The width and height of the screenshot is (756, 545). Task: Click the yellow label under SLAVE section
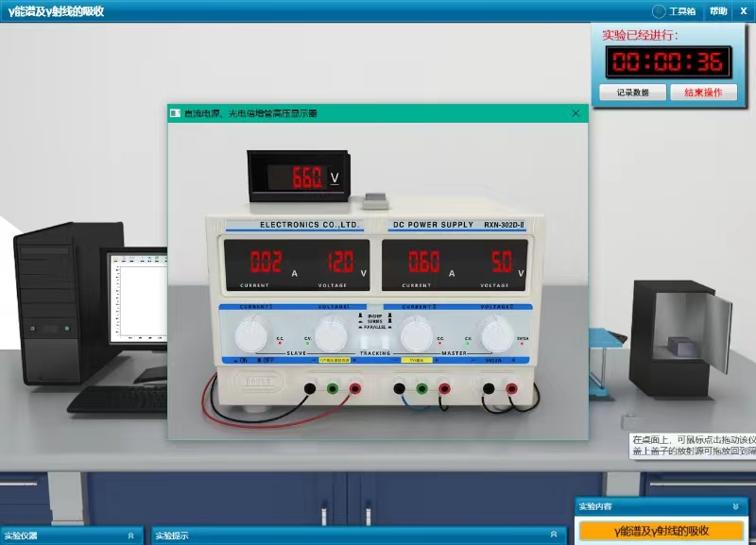[335, 361]
